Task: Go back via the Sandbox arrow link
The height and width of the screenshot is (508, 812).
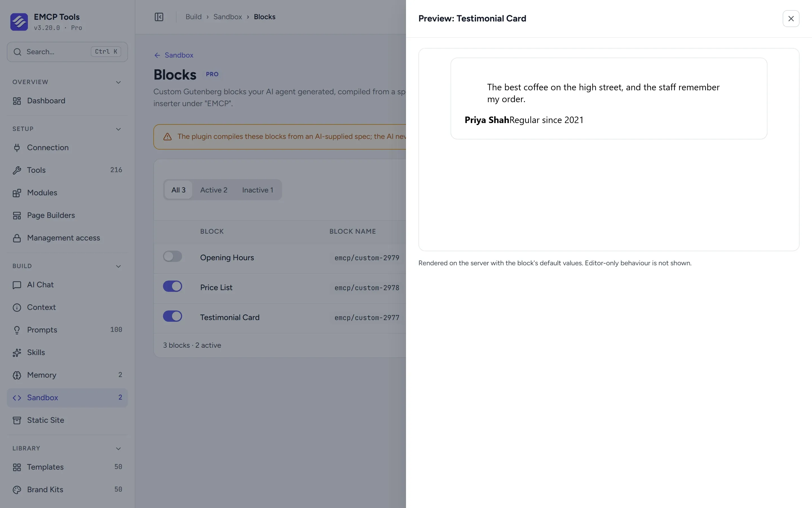Action: [174, 55]
